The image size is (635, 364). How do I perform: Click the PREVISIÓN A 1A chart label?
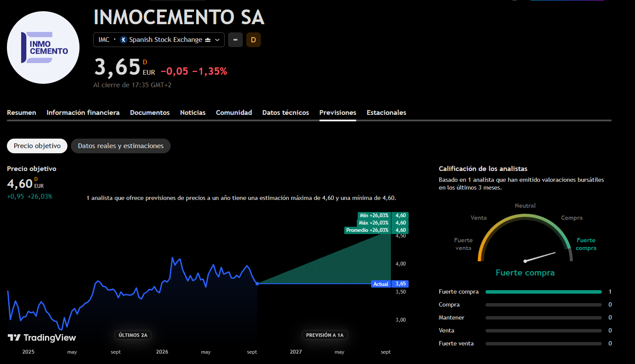click(325, 335)
